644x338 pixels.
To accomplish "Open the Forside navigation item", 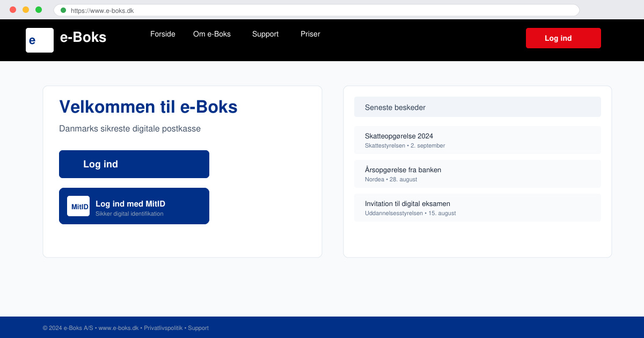I will (163, 34).
